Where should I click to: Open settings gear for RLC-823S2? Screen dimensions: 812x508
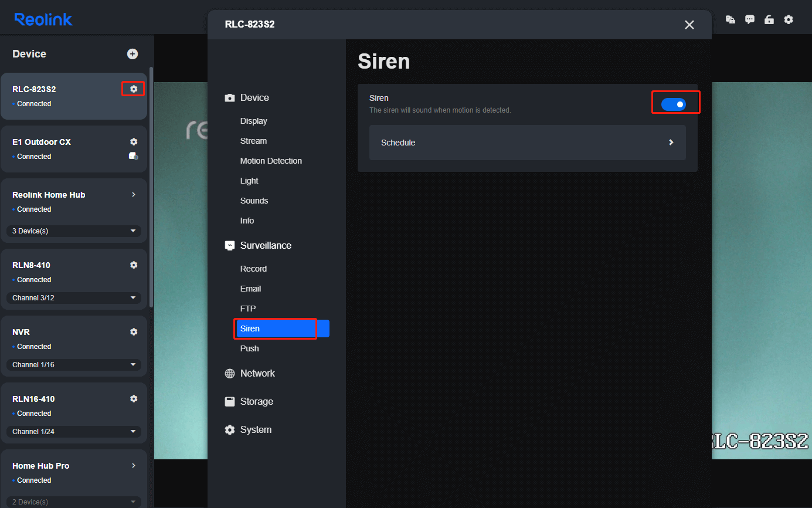click(x=134, y=89)
